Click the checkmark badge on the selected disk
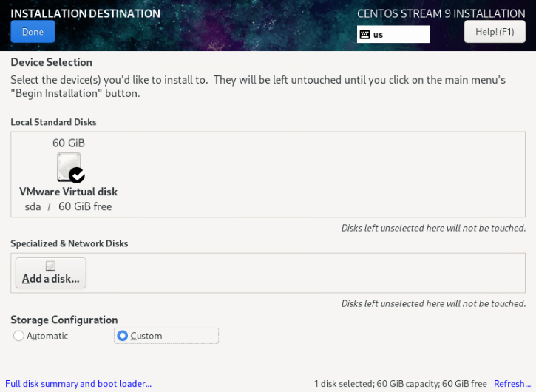This screenshot has width=536, height=392. pos(77,175)
